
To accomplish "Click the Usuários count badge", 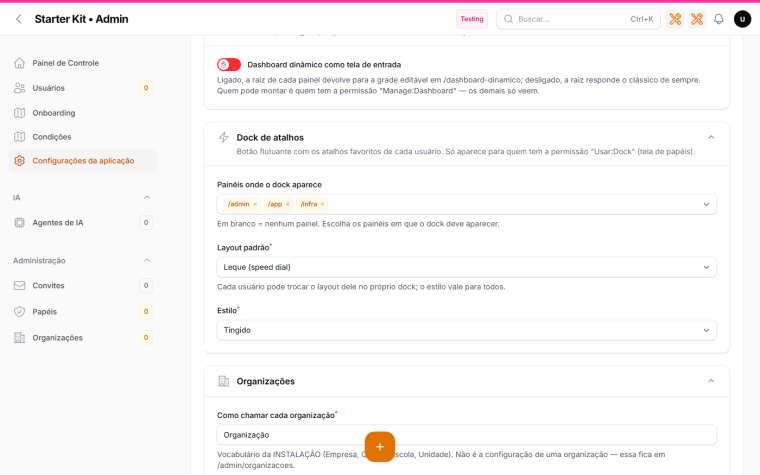I will 146,88.
